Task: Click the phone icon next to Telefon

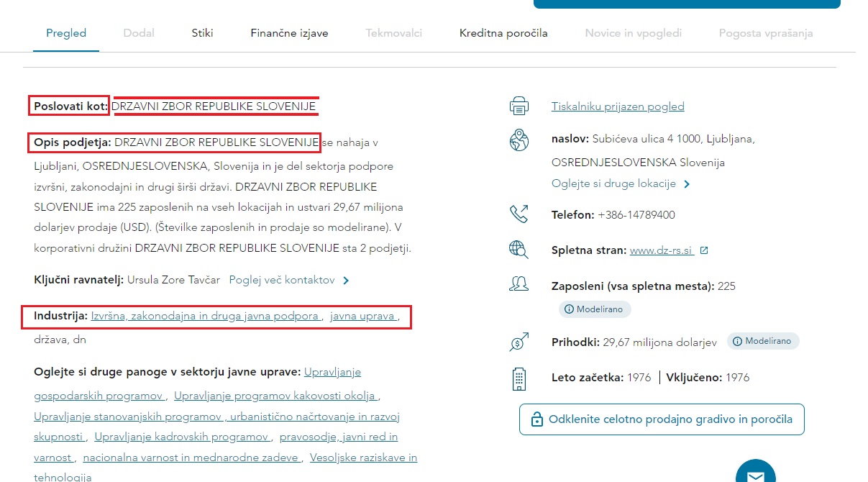Action: click(518, 214)
